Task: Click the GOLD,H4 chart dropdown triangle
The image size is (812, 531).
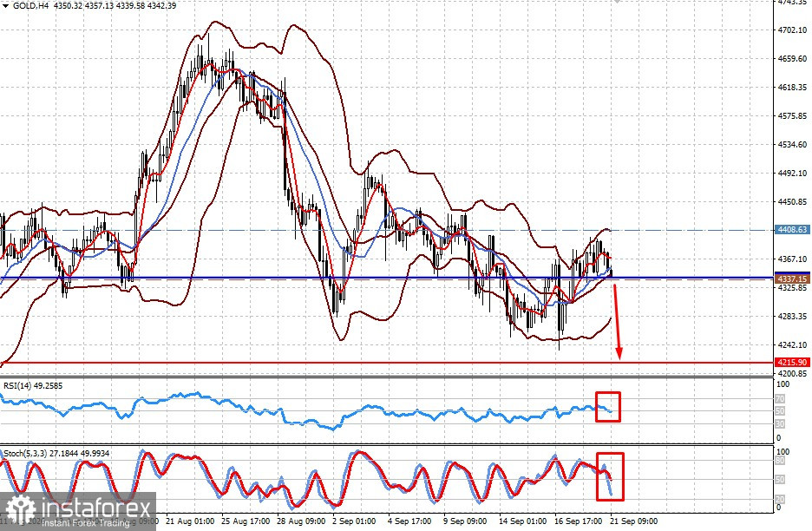Action: pos(6,6)
